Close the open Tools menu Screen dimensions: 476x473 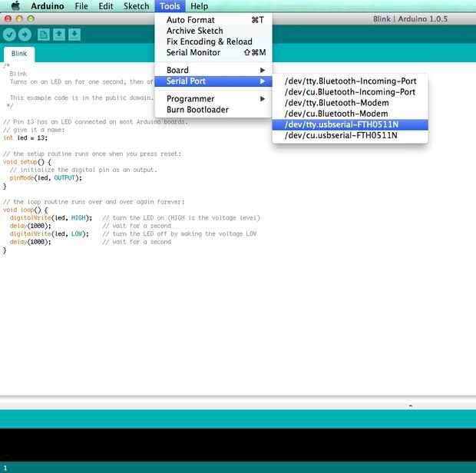[x=170, y=6]
